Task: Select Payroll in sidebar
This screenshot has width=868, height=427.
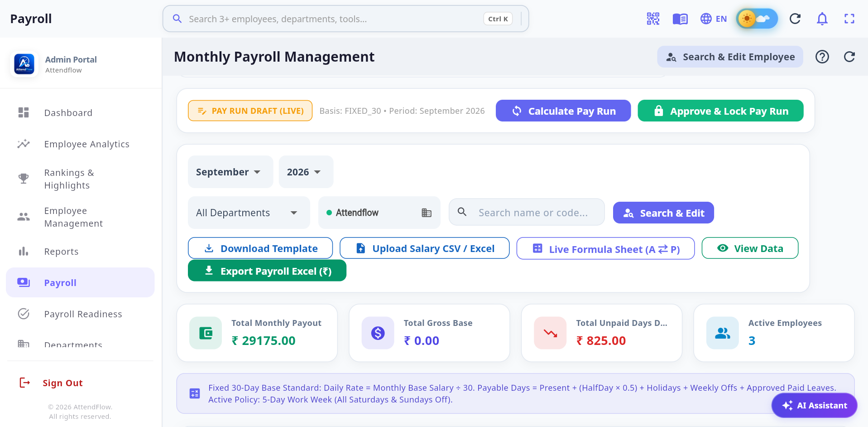Action: (80, 282)
